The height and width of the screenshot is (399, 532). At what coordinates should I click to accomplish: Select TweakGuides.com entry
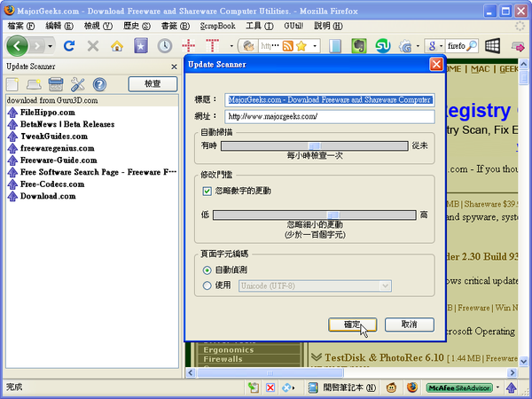click(92, 137)
